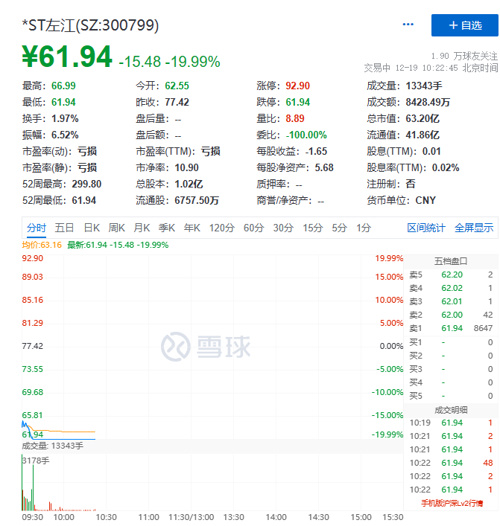Viewport: 500px width, 526px height.
Task: Open the 全屏显示 fullscreen link
Action: (x=474, y=228)
